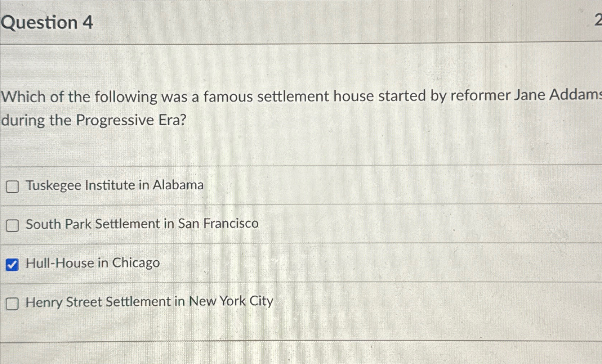The image size is (602, 364).
Task: Click the Henry Street Settlement label
Action: click(x=149, y=302)
